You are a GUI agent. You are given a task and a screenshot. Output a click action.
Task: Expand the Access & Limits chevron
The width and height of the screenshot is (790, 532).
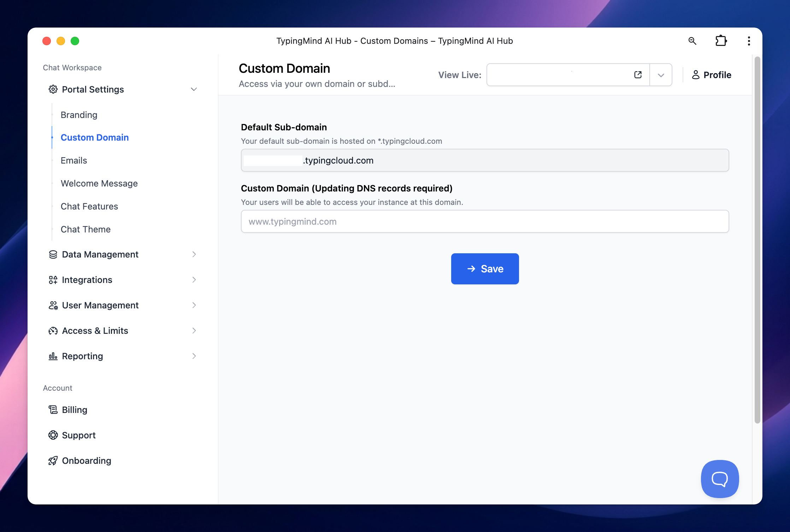tap(194, 331)
